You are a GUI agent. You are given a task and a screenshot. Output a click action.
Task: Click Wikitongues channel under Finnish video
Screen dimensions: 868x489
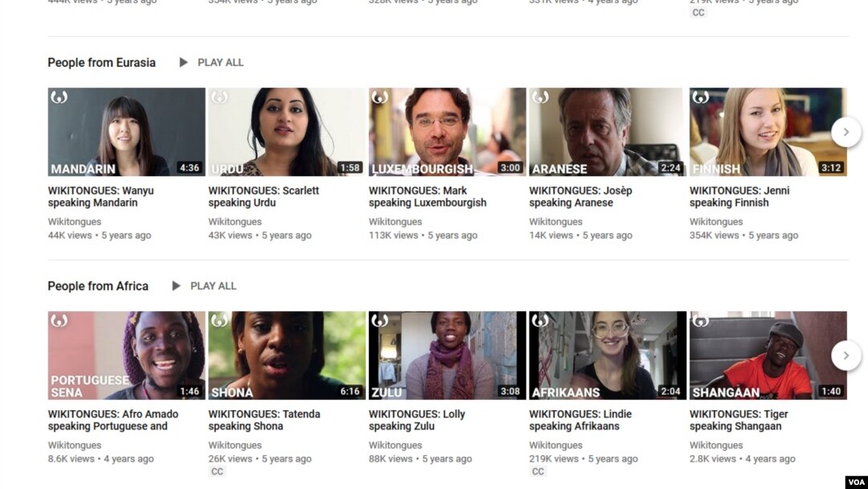coord(716,221)
